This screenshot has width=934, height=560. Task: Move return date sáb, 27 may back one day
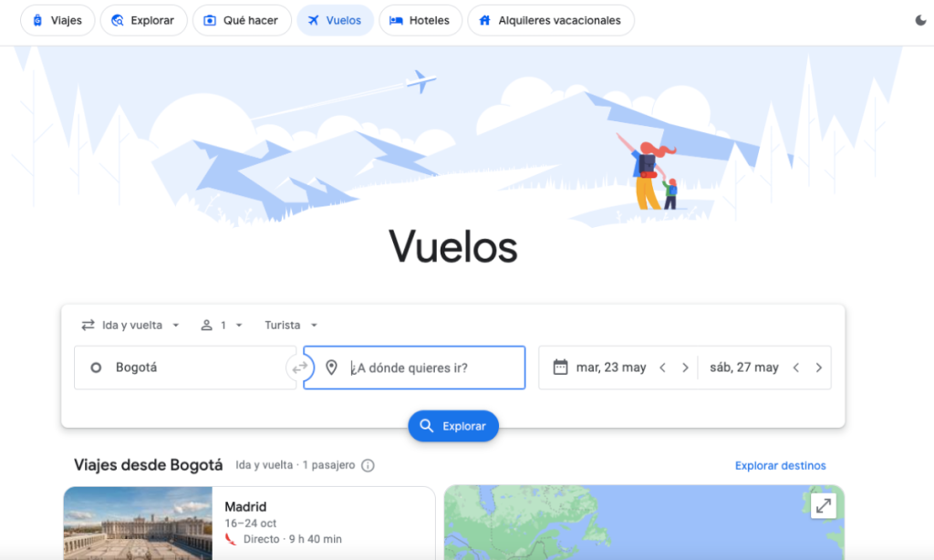point(795,368)
